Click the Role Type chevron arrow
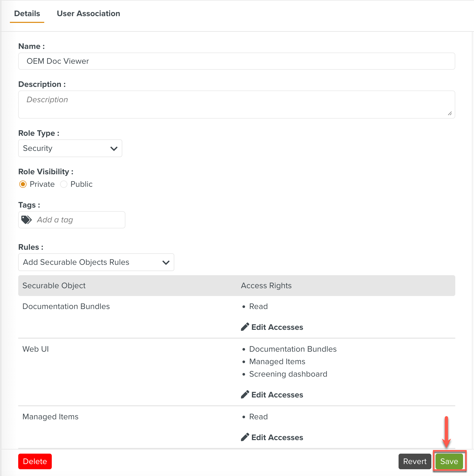Image resolution: width=474 pixels, height=476 pixels. coord(114,149)
